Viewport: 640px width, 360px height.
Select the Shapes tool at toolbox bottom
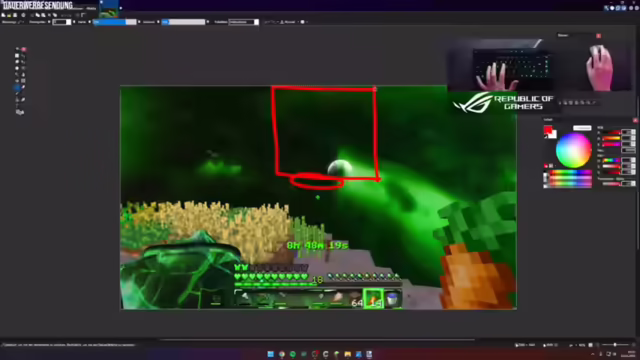20,112
